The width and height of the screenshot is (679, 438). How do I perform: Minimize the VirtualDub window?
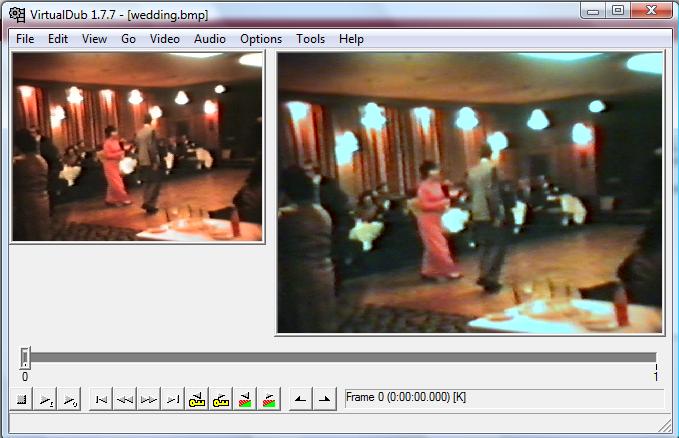pyautogui.click(x=593, y=10)
